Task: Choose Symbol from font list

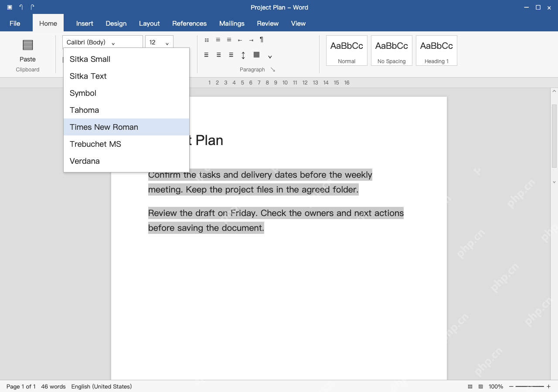Action: pos(126,93)
